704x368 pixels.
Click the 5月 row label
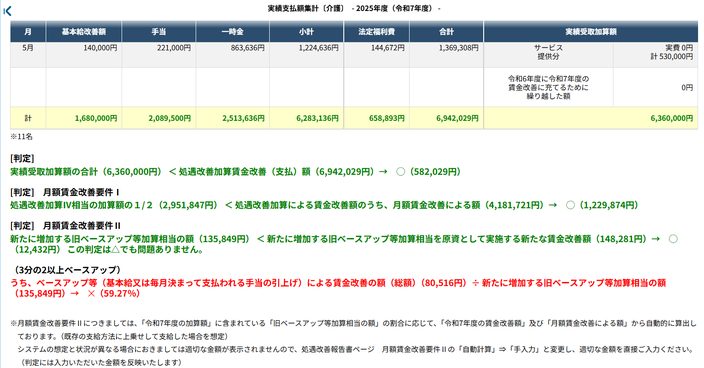pos(28,48)
